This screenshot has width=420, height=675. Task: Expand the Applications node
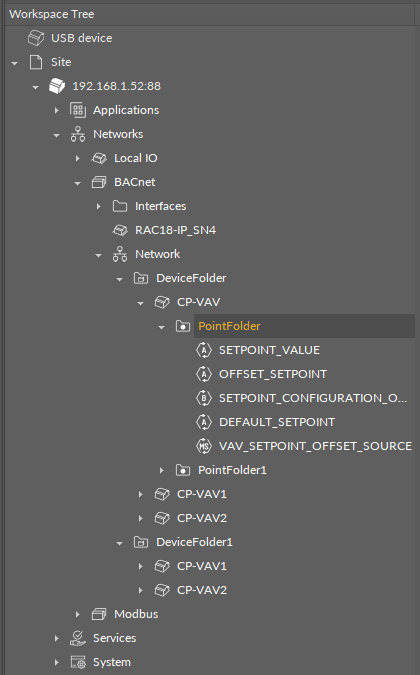(57, 110)
